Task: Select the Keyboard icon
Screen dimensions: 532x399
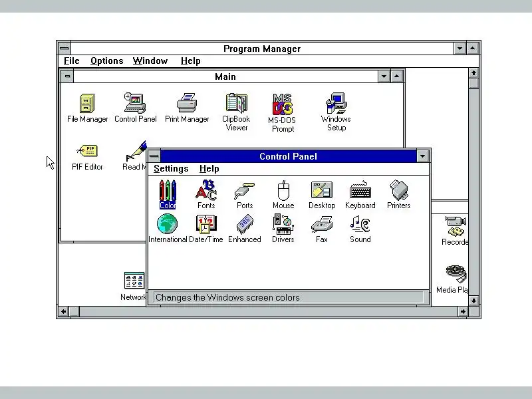Action: [360, 190]
